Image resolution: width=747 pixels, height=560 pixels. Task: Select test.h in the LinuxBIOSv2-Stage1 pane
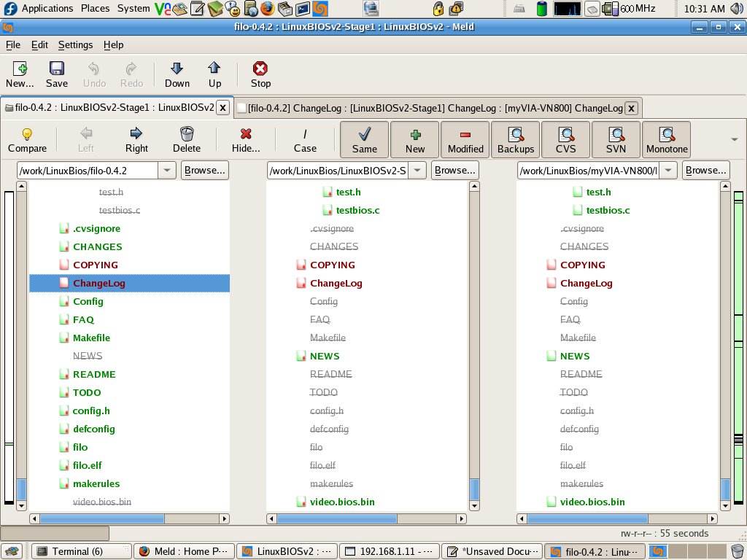tap(348, 192)
